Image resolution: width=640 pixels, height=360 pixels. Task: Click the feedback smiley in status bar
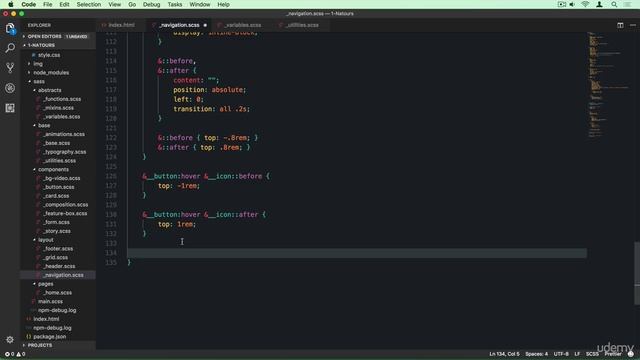(631, 354)
